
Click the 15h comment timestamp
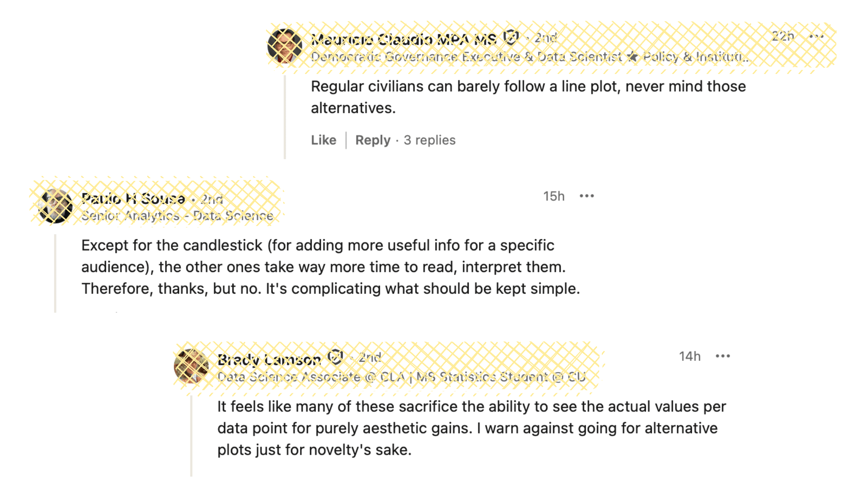click(x=554, y=196)
